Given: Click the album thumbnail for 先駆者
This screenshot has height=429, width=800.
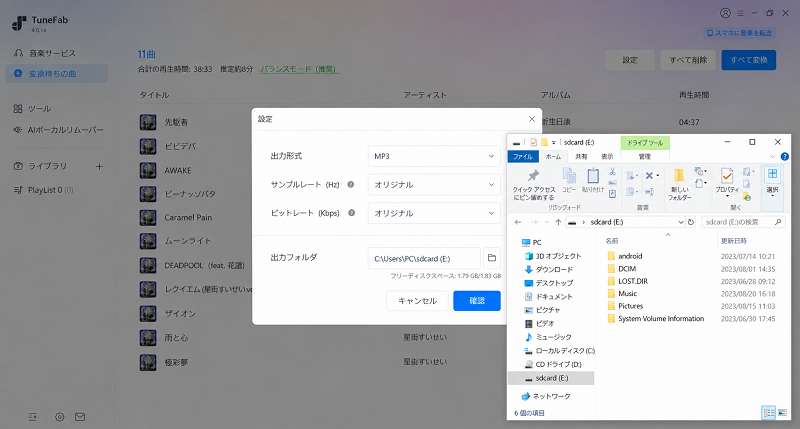Looking at the screenshot, I should coord(148,122).
